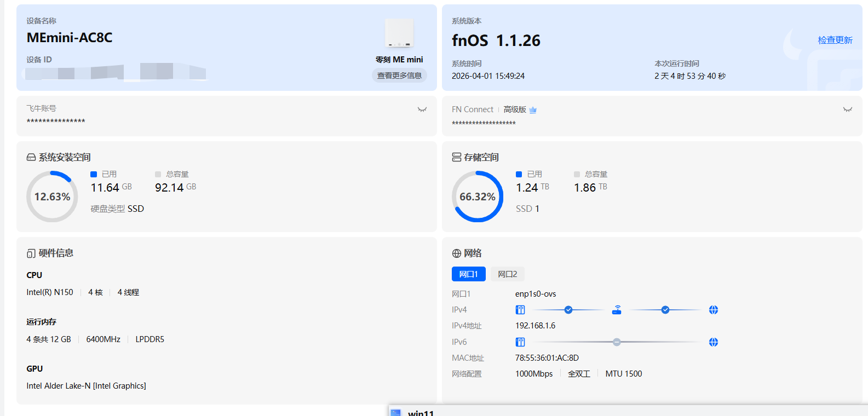Click the 12.63% system space usage ring
Viewport: 868px width, 416px height.
click(x=52, y=197)
